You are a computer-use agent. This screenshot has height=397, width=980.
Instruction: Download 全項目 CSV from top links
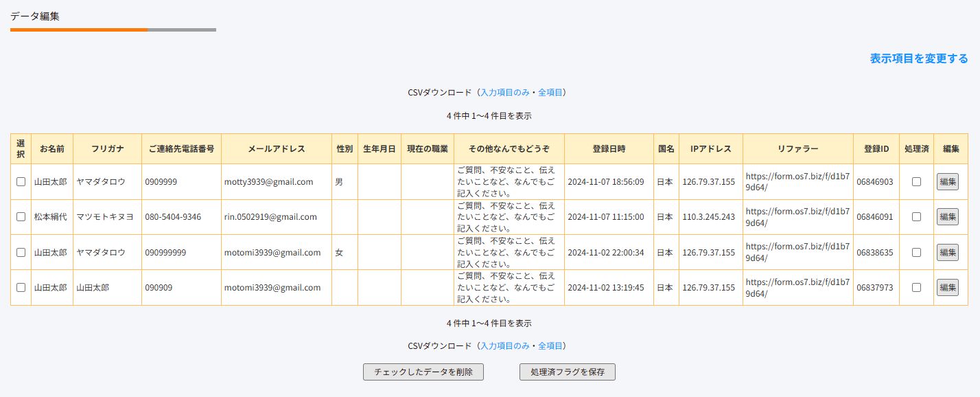coord(550,92)
